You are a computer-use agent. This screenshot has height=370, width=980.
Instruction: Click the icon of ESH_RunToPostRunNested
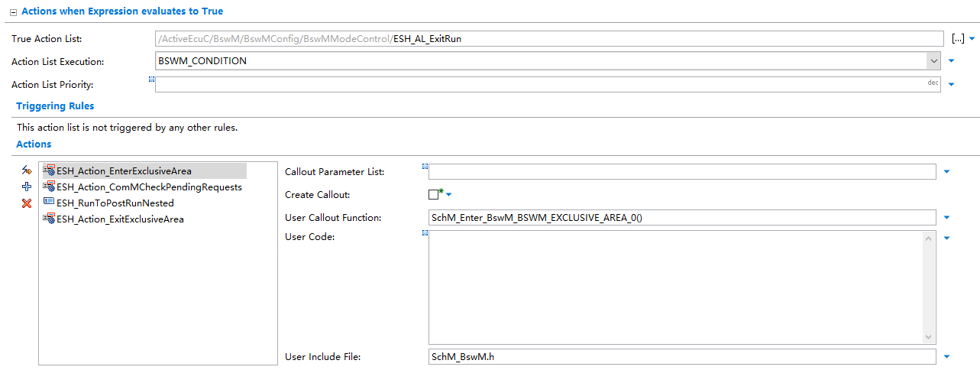click(49, 203)
